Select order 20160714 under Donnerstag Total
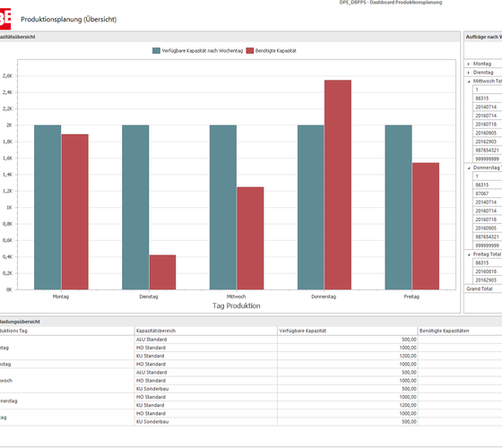This screenshot has height=448, width=502. click(x=488, y=211)
